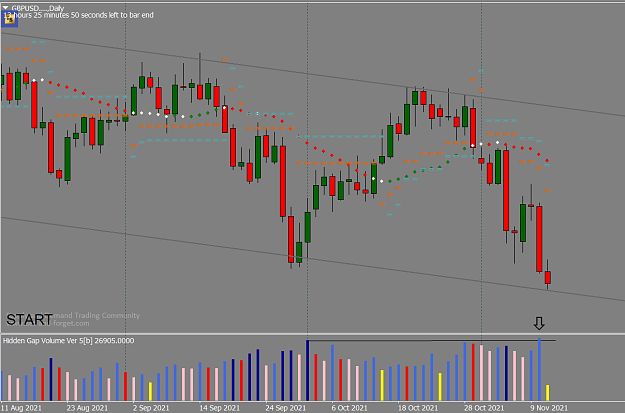Viewport: 625px width, 413px height.
Task: Click the 23 Aug 2021 date label
Action: click(87, 408)
